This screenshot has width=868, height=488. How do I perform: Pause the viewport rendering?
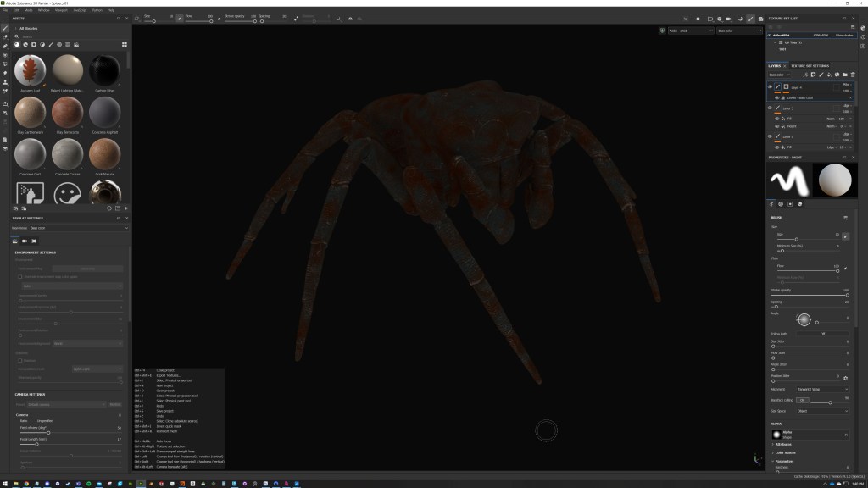698,19
